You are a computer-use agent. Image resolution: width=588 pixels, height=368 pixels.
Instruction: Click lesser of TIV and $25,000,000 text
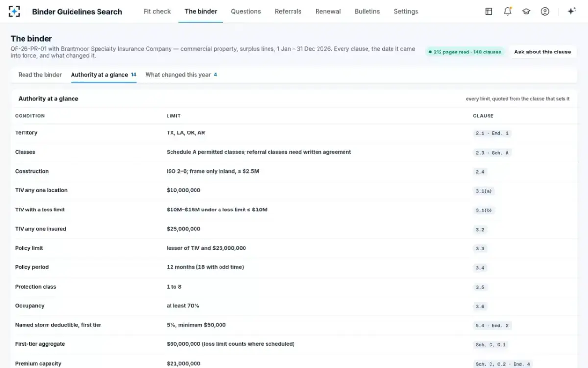pos(206,248)
